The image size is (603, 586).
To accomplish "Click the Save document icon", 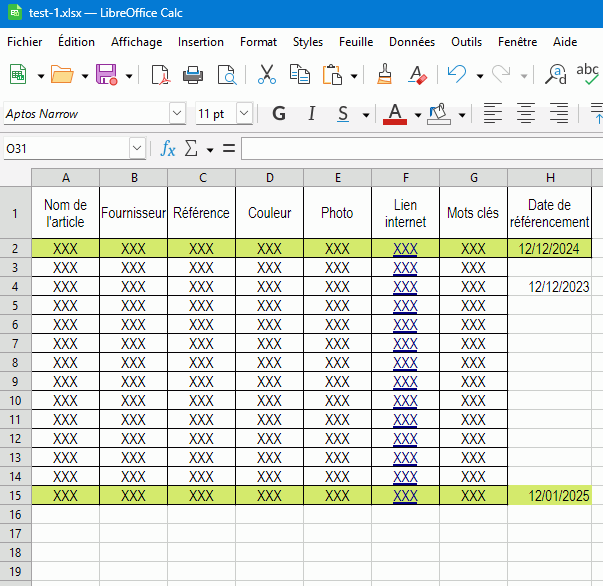I will coord(106,75).
